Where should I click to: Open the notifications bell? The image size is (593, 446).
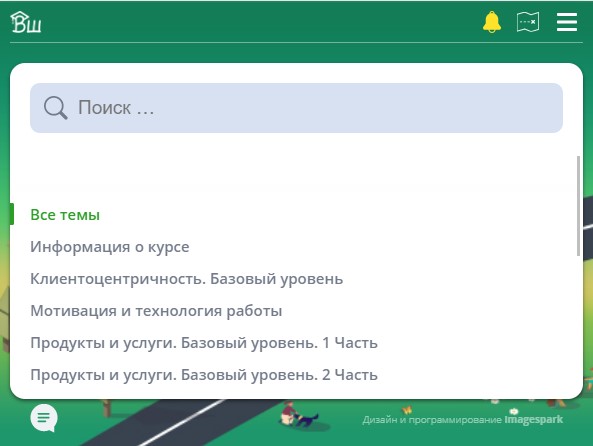tap(492, 22)
